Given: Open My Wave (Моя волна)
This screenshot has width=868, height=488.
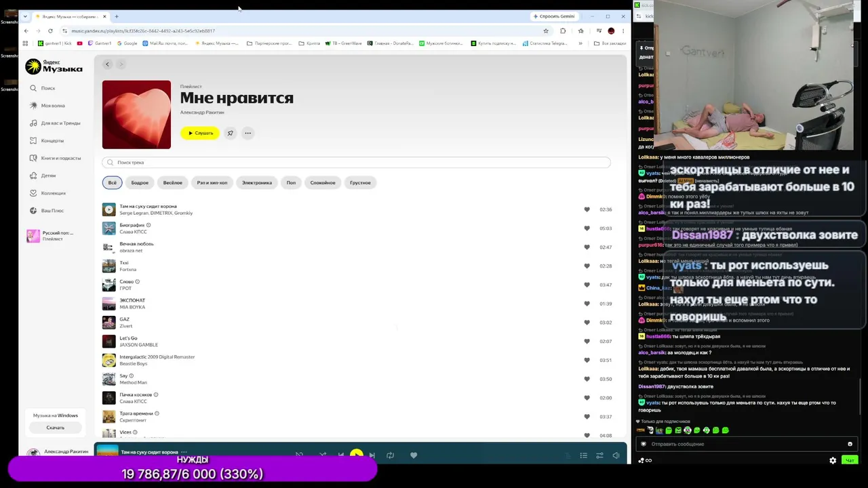Looking at the screenshot, I should coord(47,106).
